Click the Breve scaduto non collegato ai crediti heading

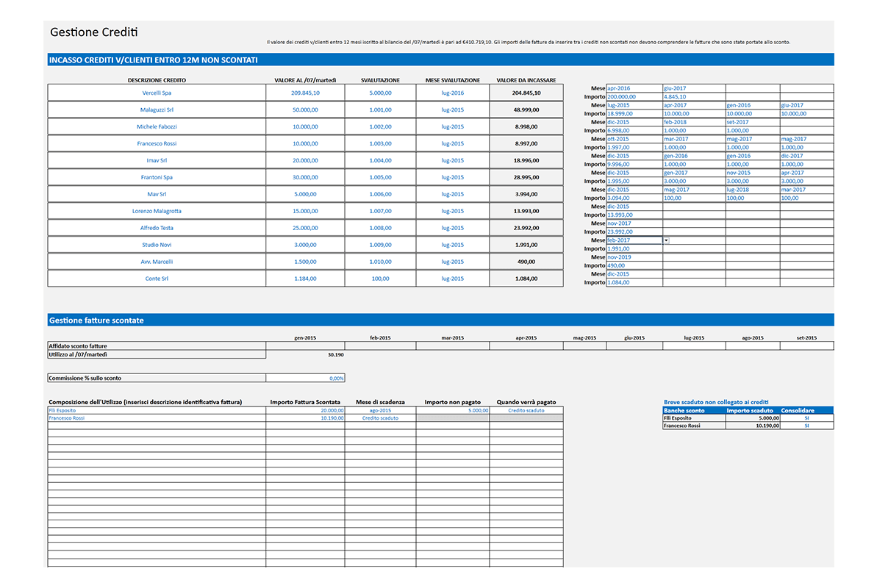[x=716, y=402]
